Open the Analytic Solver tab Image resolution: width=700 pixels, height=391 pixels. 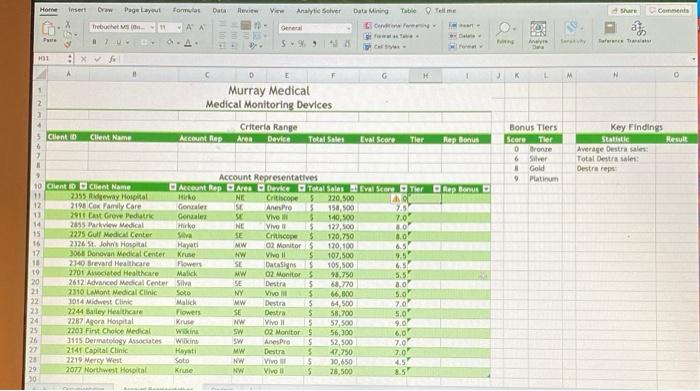319,10
